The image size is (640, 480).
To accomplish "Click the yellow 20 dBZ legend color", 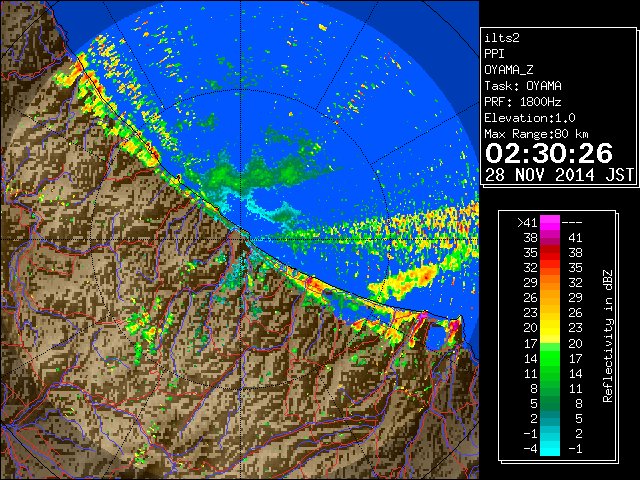I will click(x=550, y=328).
